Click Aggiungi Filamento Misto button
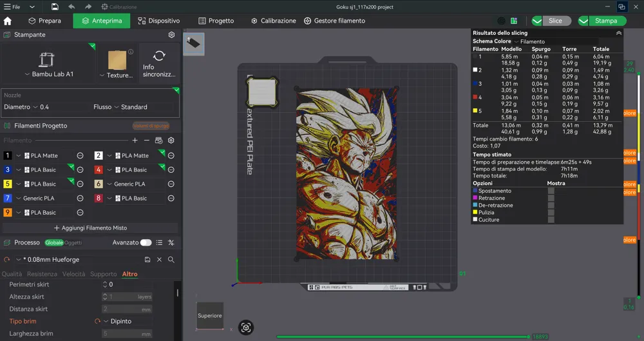The width and height of the screenshot is (644, 341). 90,228
